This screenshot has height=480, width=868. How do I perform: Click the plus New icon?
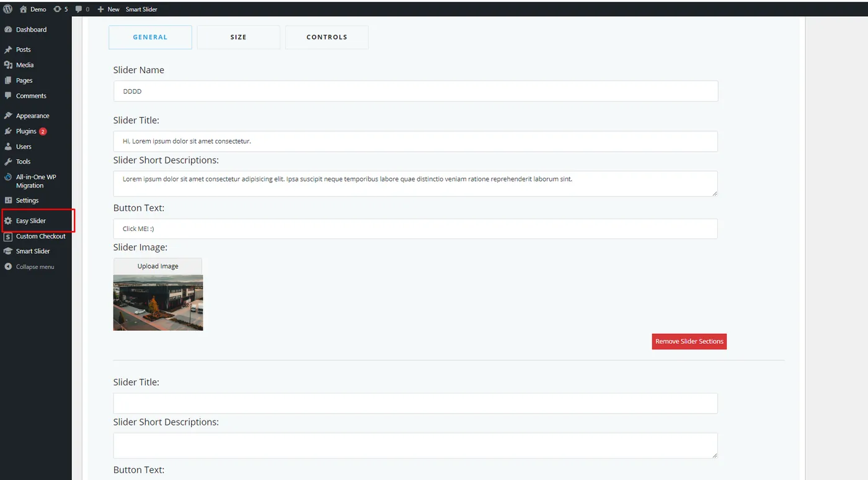point(101,9)
